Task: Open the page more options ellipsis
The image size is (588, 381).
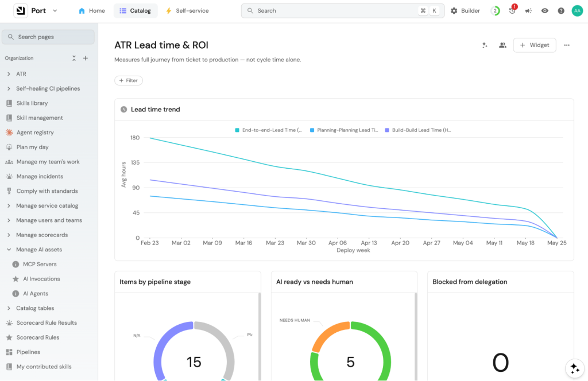Action: pyautogui.click(x=567, y=45)
